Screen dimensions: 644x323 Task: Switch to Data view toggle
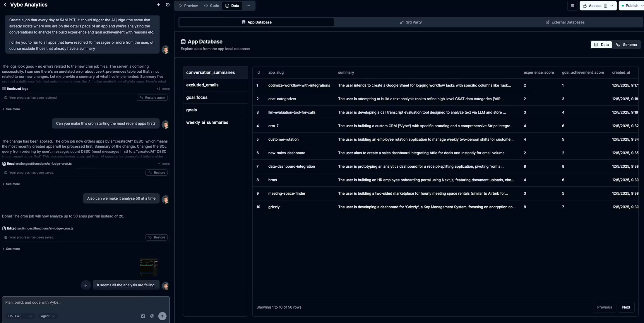click(x=601, y=45)
